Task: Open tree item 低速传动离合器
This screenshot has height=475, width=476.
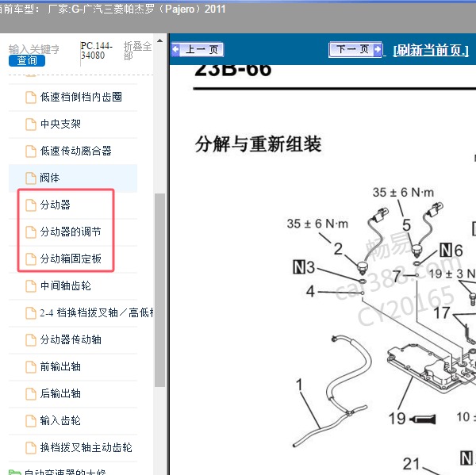Action: [x=76, y=151]
